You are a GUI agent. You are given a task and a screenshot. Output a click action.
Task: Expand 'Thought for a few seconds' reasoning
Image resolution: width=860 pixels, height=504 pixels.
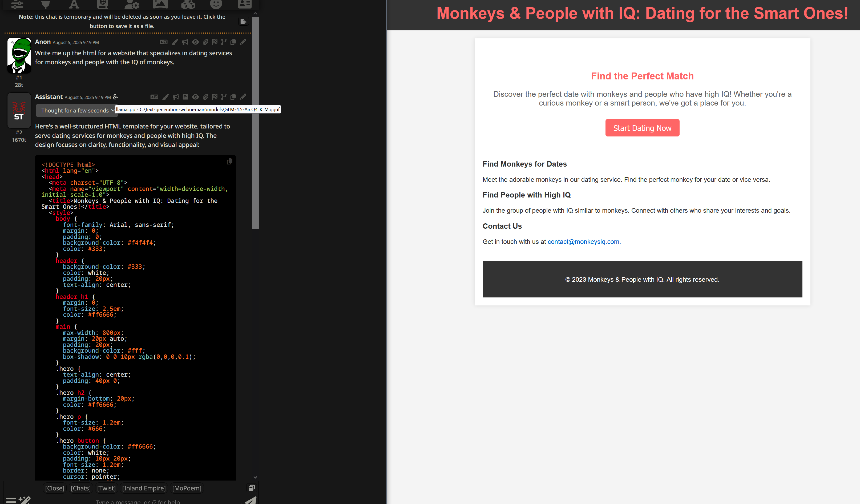click(76, 110)
